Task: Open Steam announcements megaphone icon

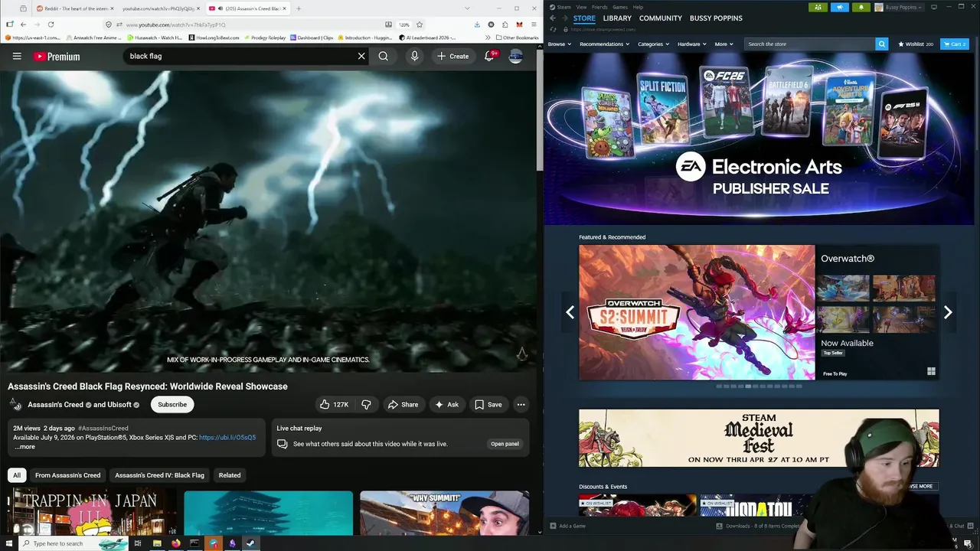Action: [x=839, y=7]
